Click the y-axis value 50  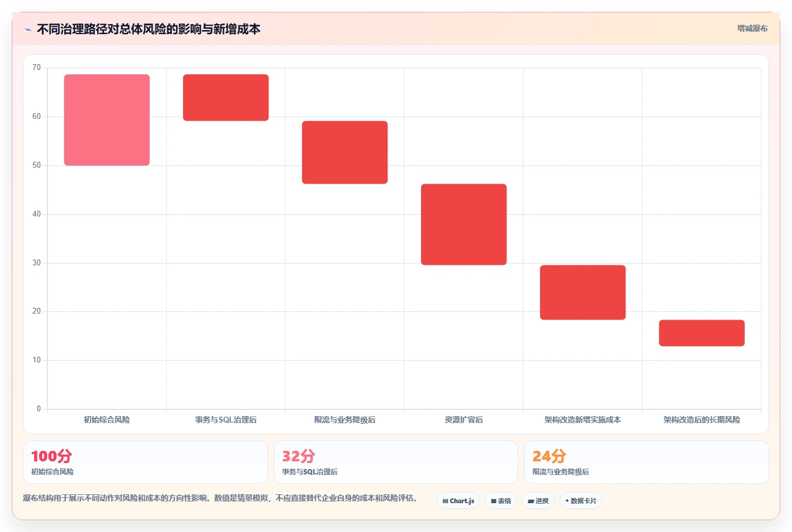tap(37, 165)
